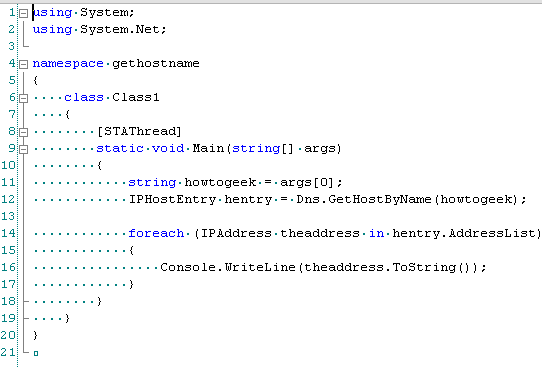Viewport: 542px width, 367px height.
Task: Click the 'theaddress' variable on line 14
Action: 320,233
